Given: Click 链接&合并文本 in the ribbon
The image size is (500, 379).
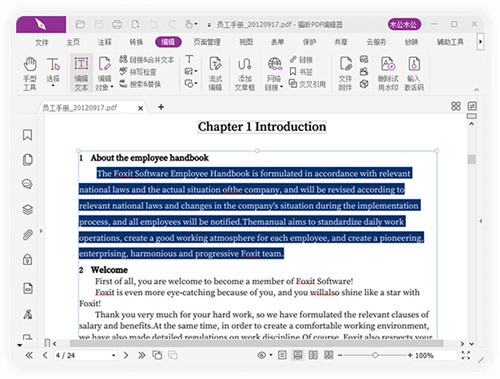Looking at the screenshot, I should point(147,59).
